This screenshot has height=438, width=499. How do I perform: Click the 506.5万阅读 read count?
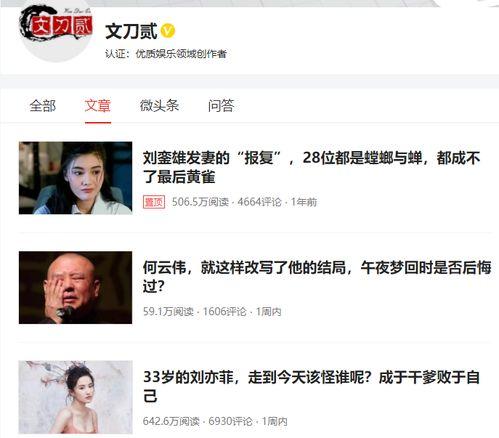[x=200, y=202]
